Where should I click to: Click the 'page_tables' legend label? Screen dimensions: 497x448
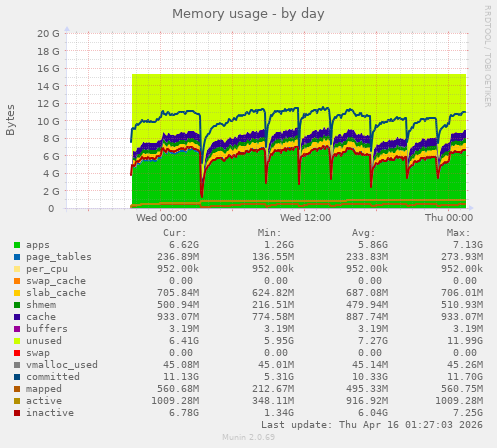[x=59, y=257]
